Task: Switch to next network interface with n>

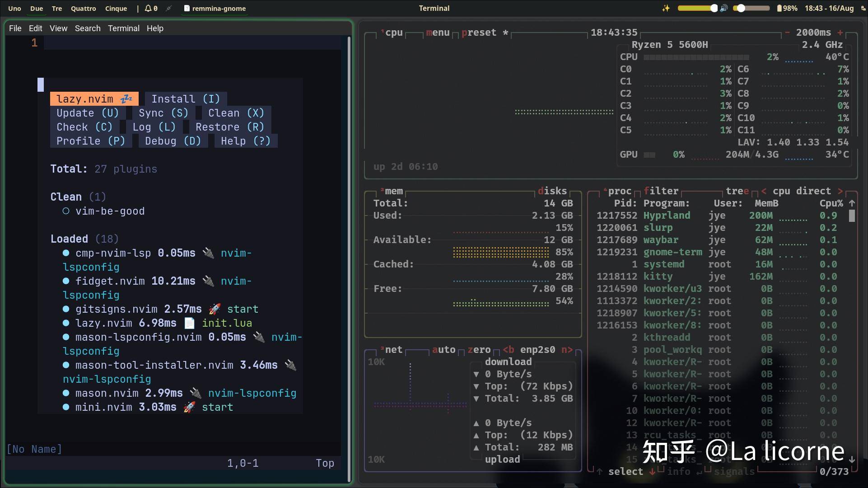Action: pos(567,349)
